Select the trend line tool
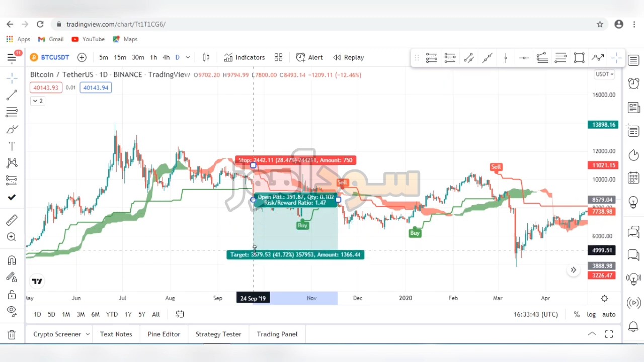This screenshot has height=362, width=644. click(12, 95)
